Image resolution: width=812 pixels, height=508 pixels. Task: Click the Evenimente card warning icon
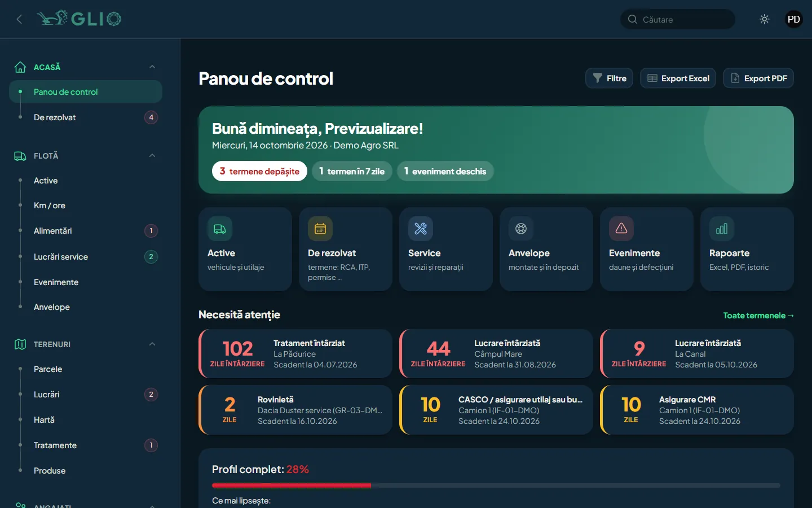pyautogui.click(x=621, y=229)
